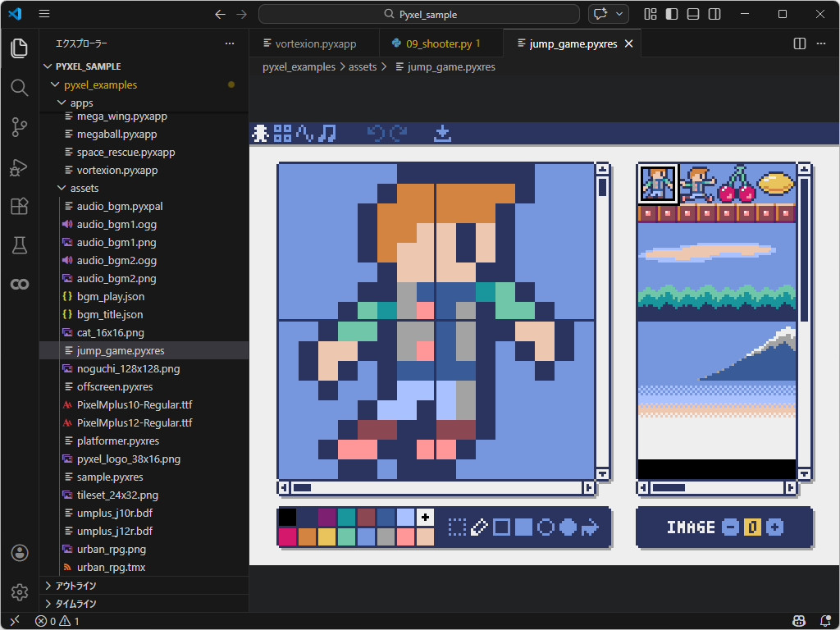Screen dimensions: 840x630
Task: Open platformer.pyxres from the explorer
Action: point(117,441)
